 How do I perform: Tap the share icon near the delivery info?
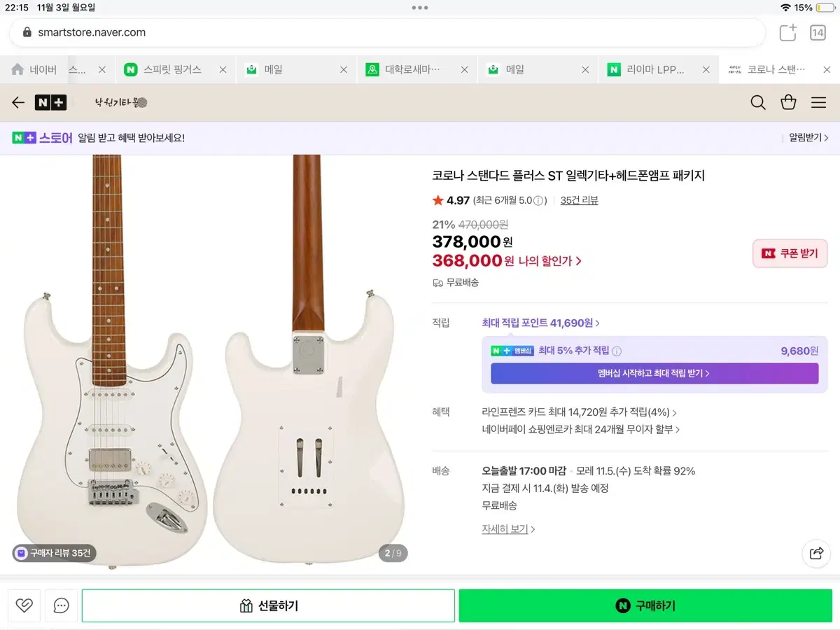(816, 554)
